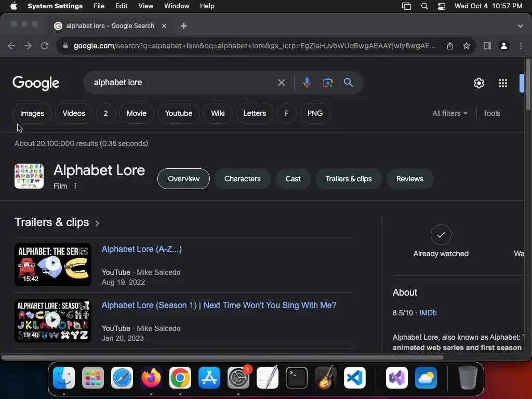This screenshot has height=399, width=532.
Task: Open Visual Studio Code from the Dock
Action: pyautogui.click(x=354, y=378)
